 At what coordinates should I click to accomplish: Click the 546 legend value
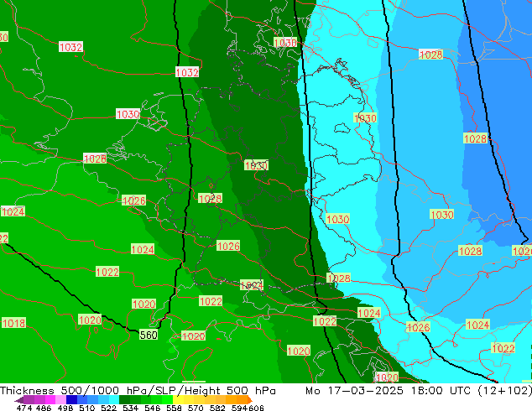pyautogui.click(x=153, y=408)
